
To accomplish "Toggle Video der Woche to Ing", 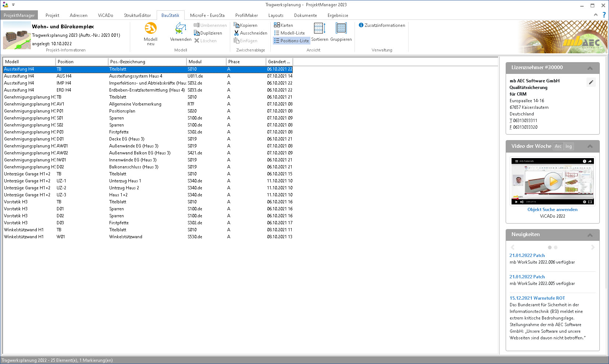I will coord(569,146).
